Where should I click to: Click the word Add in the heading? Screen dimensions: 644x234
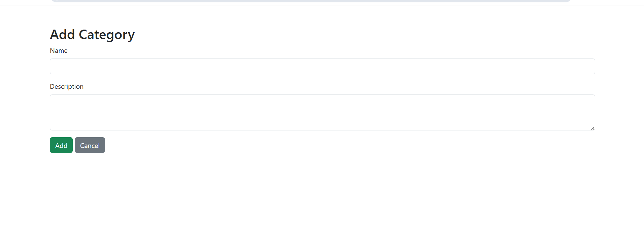(62, 35)
